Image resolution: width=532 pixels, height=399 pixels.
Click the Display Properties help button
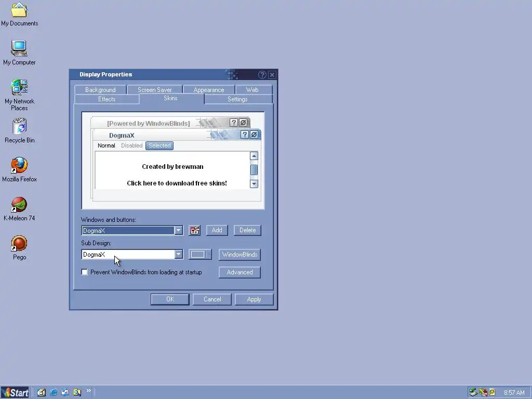(262, 75)
